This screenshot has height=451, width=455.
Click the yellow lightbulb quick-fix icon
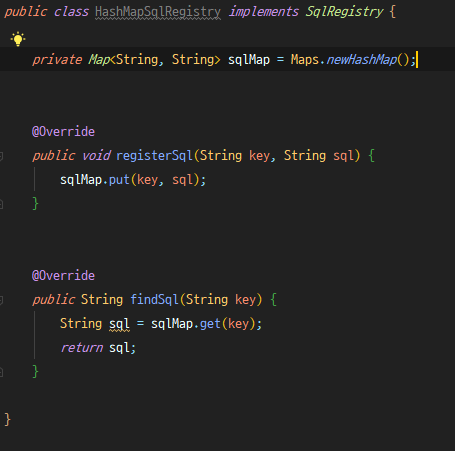[18, 39]
